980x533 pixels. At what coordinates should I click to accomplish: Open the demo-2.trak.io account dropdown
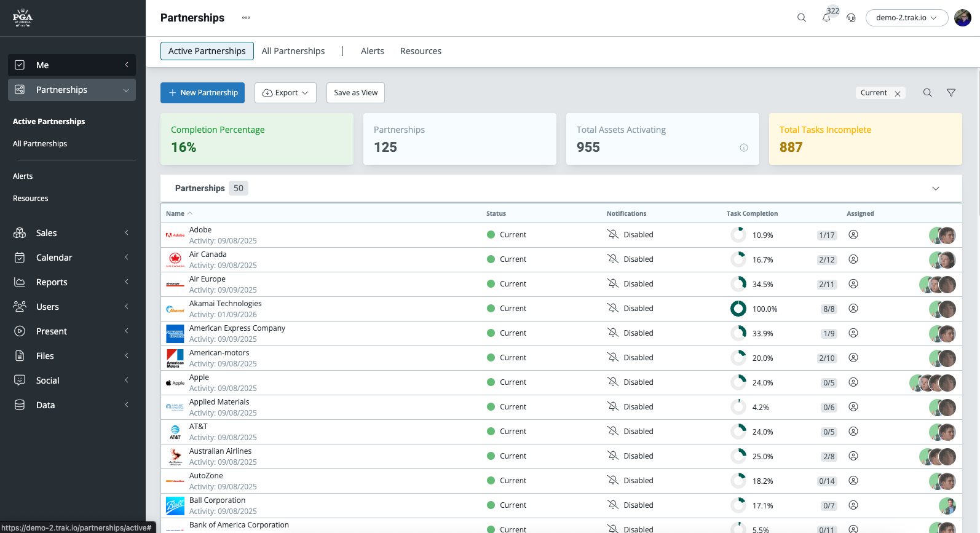[906, 18]
